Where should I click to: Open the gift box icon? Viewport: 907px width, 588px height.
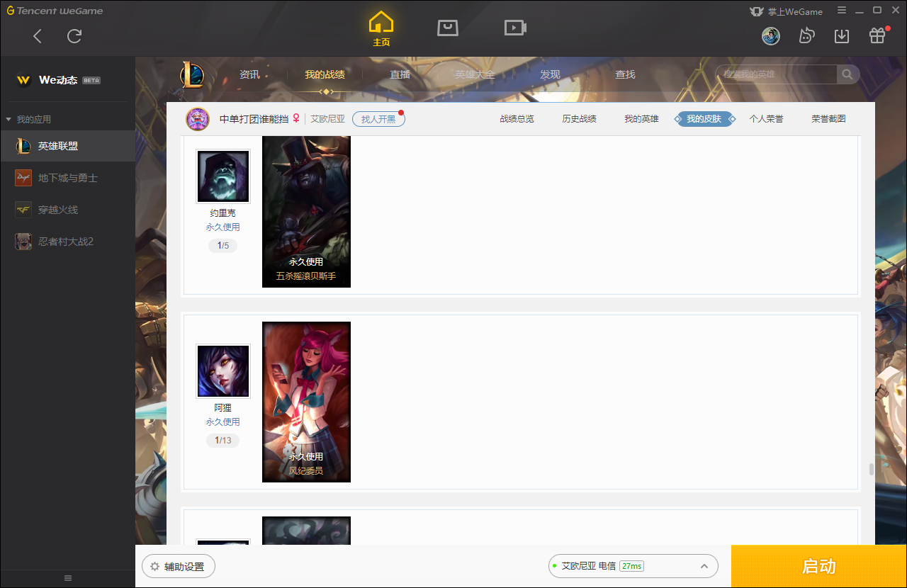point(877,36)
